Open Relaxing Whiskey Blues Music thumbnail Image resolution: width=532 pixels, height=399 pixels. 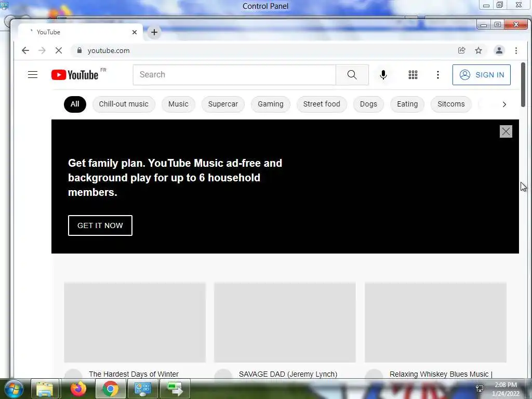pos(435,322)
